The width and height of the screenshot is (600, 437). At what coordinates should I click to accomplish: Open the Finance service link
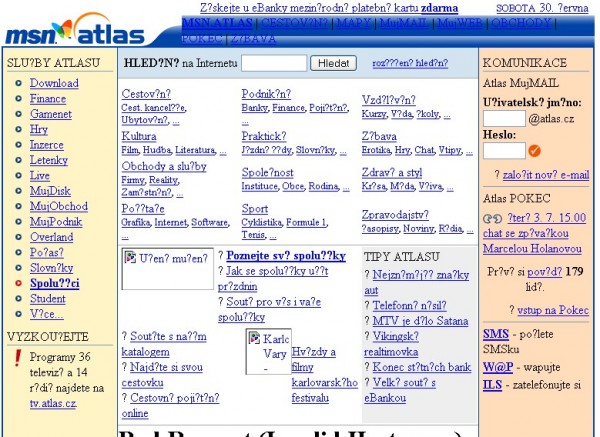coord(48,99)
